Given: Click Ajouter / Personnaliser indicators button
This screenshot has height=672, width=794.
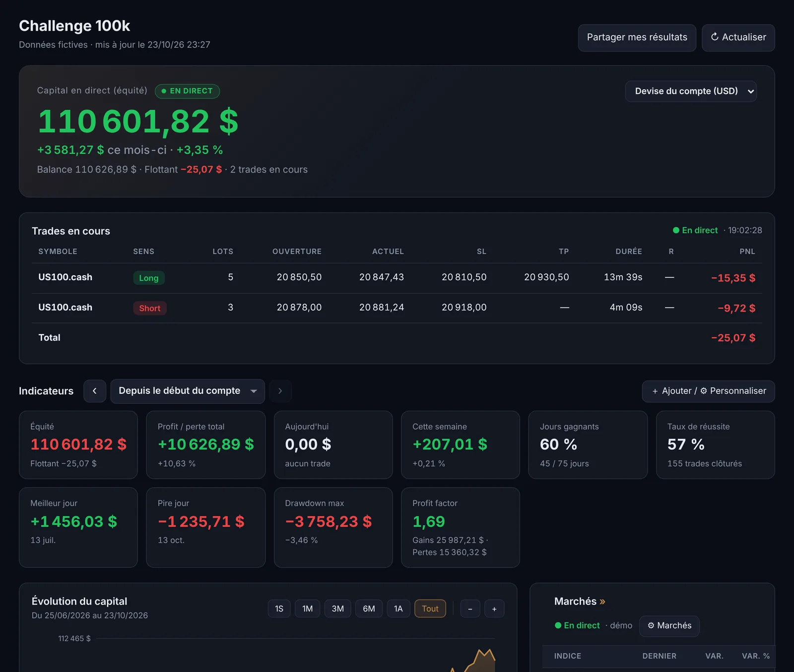Looking at the screenshot, I should tap(708, 391).
